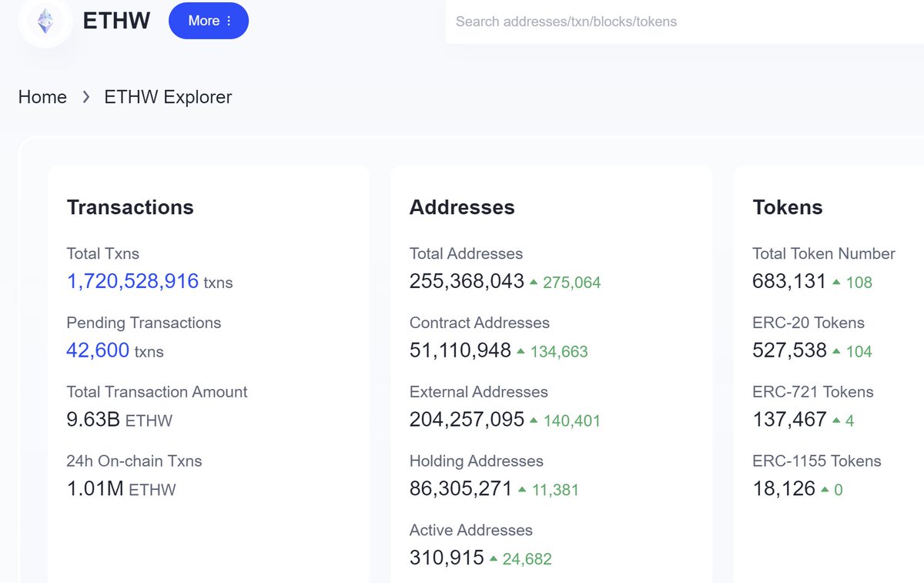The width and height of the screenshot is (924, 583).
Task: Click the Total Transaction Amount label
Action: coord(157,392)
